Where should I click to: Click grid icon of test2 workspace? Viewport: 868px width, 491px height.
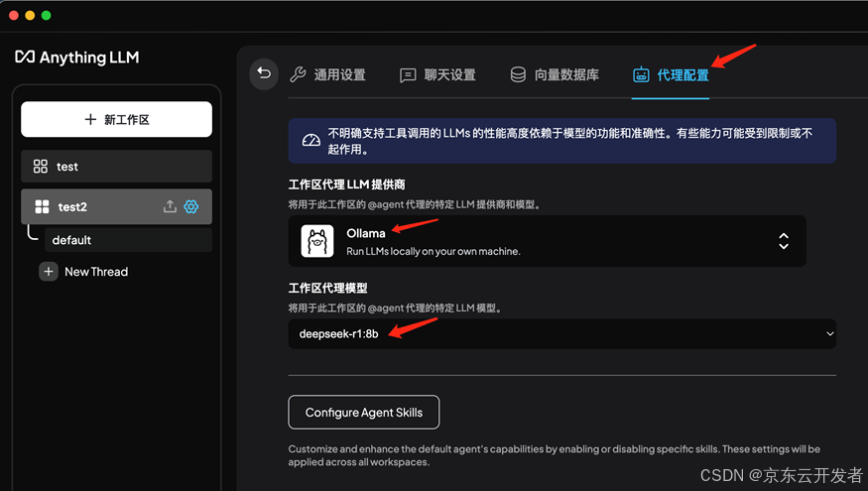42,207
